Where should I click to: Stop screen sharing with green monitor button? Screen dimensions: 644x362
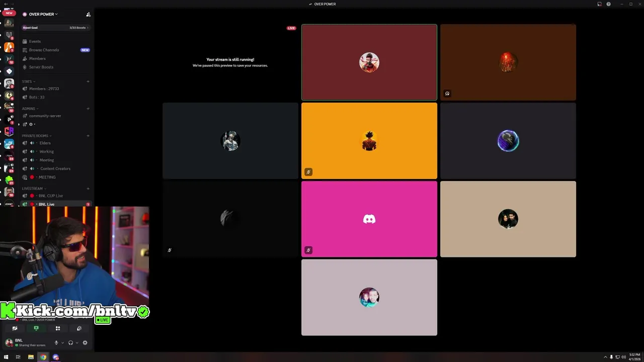tap(36, 328)
